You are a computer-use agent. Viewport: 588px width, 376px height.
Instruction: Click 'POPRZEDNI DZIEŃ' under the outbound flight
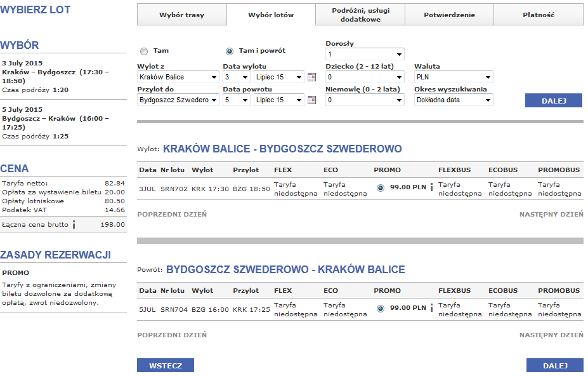tap(172, 214)
